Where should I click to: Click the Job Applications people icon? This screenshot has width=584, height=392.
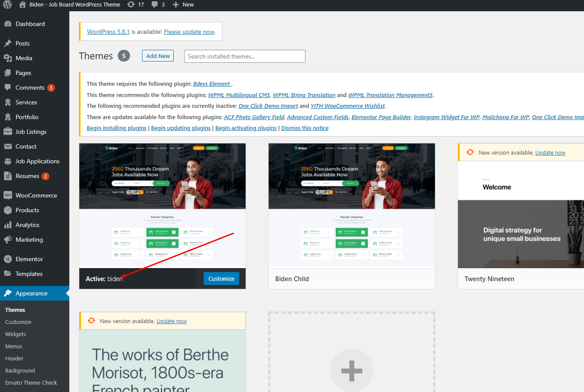[x=8, y=161]
